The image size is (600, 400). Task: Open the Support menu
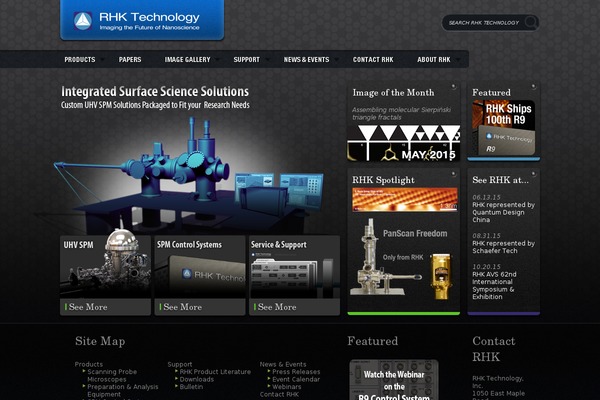click(246, 60)
